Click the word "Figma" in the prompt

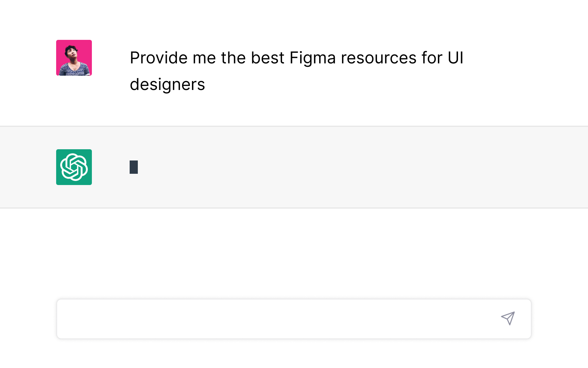[312, 58]
